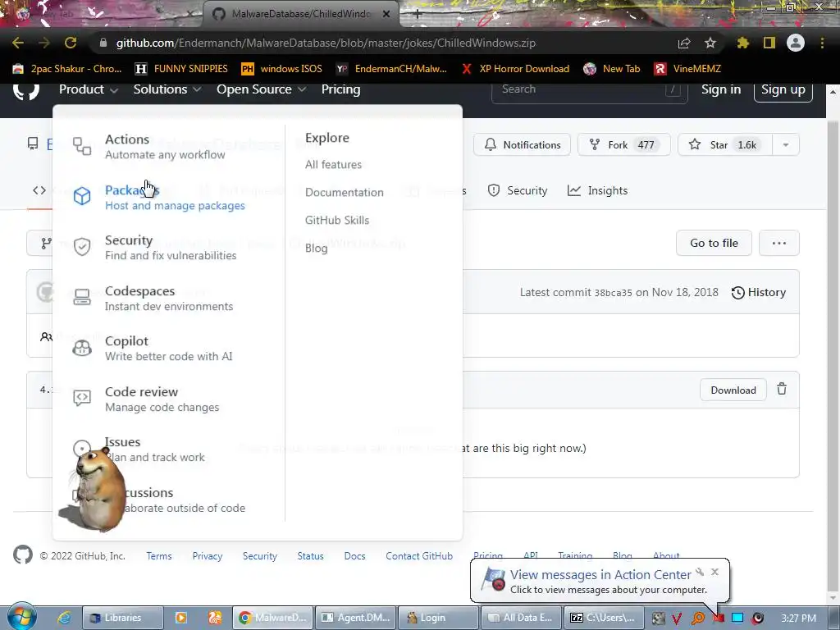Go back using the browser back arrow

[18, 43]
